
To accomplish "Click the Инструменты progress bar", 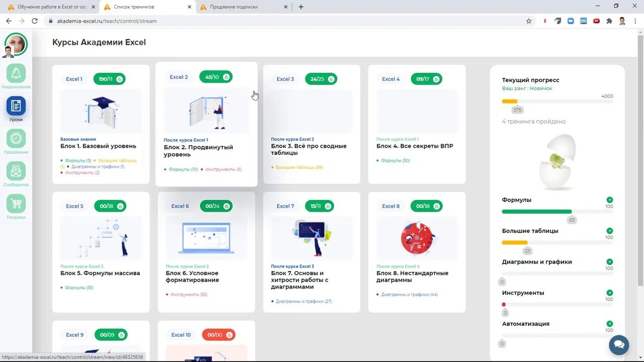I will 557,305.
